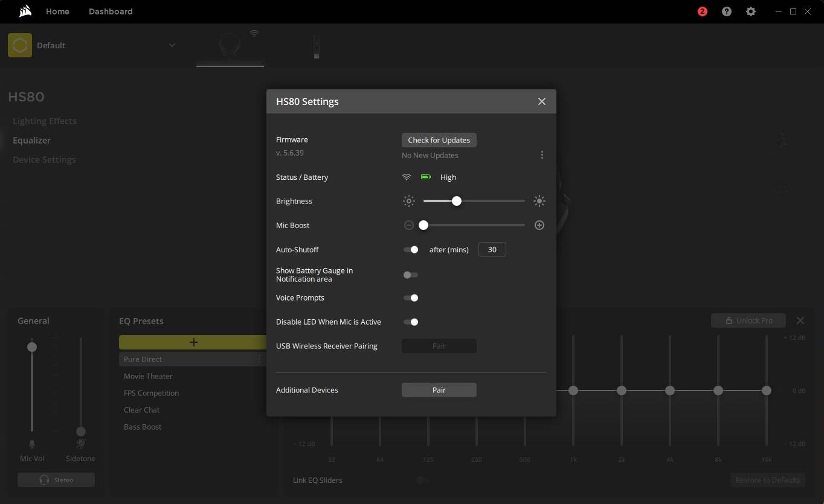Click the 16k EQ band slider handle
Image resolution: width=824 pixels, height=504 pixels.
point(767,391)
